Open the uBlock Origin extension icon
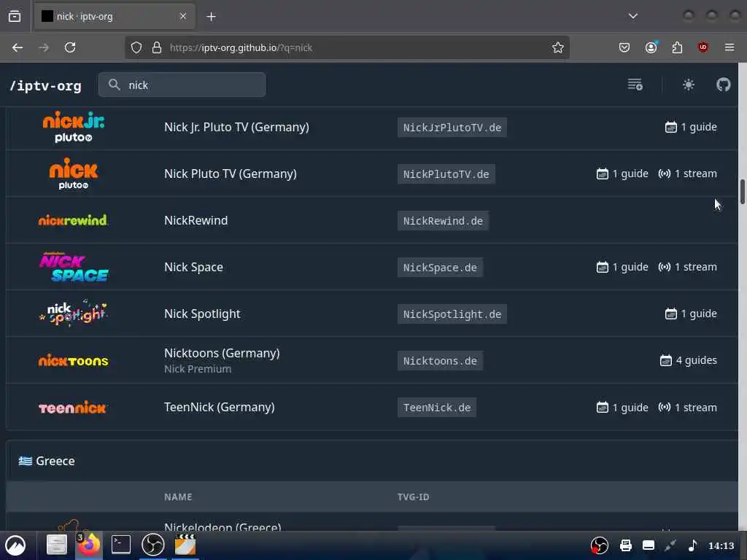The width and height of the screenshot is (747, 560). click(703, 47)
